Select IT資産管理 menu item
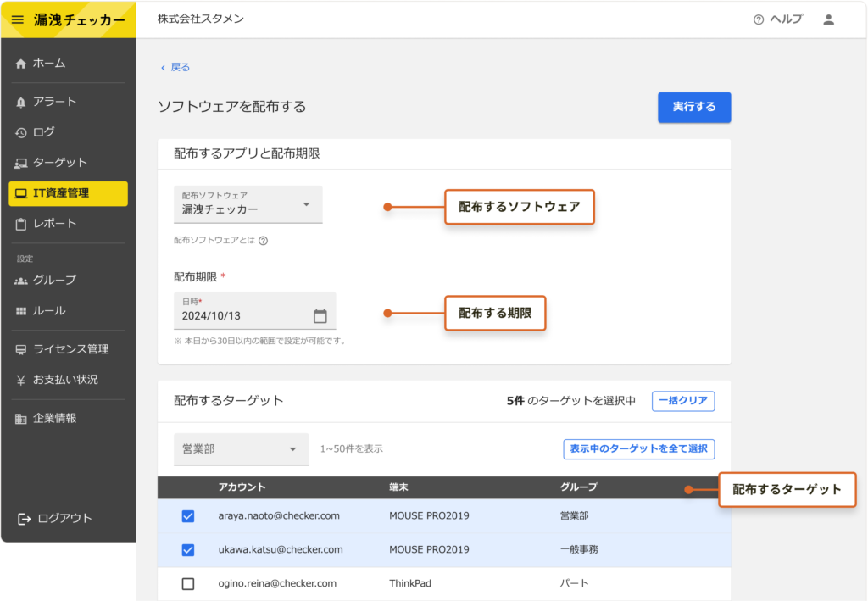868x601 pixels. [x=68, y=193]
